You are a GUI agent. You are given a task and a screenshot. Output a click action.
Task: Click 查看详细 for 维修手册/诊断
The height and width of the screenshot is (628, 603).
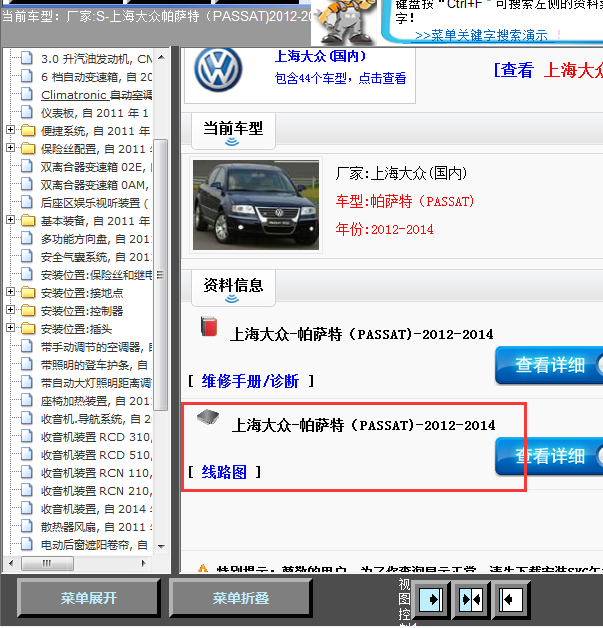pos(549,365)
